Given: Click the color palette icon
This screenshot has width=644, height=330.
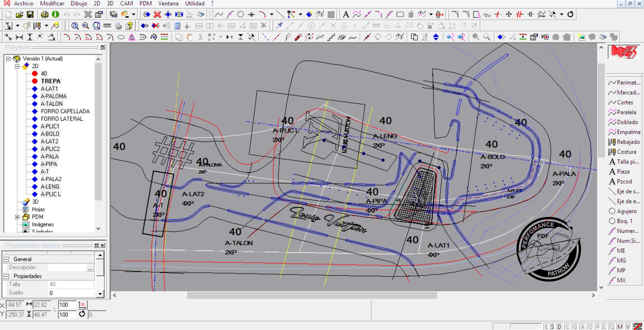Looking at the screenshot, I should click(125, 15).
